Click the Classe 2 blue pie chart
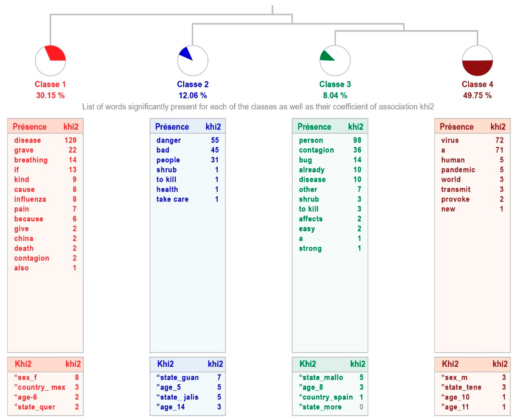 tap(192, 61)
